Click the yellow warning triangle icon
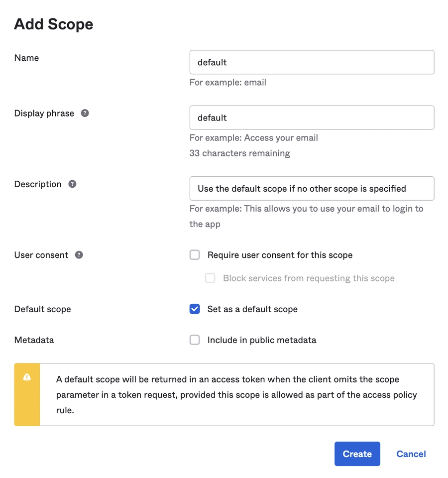The image size is (448, 478). click(x=27, y=377)
